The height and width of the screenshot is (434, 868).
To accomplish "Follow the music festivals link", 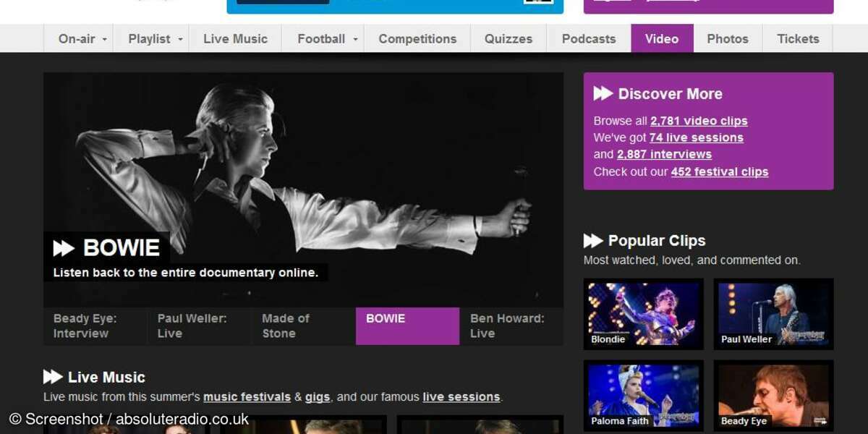I will coord(247,397).
